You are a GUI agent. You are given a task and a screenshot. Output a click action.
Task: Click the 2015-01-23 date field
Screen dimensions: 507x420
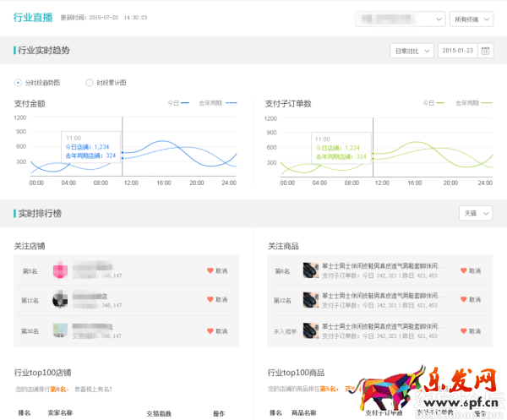459,51
